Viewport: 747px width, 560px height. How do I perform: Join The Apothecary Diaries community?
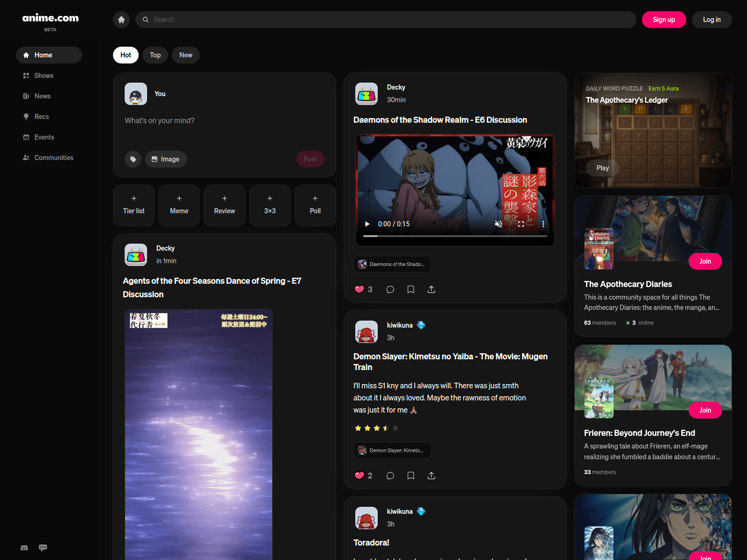(x=705, y=261)
